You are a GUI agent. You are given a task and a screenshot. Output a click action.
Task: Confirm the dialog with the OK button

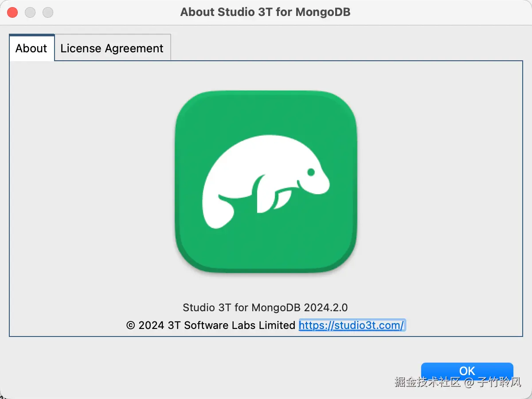[x=467, y=371]
